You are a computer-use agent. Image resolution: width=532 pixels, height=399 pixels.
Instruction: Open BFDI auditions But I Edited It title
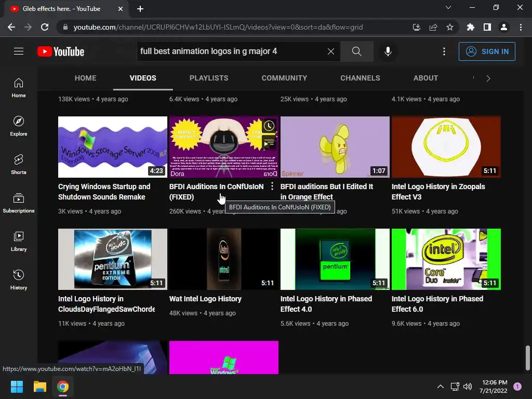(327, 192)
